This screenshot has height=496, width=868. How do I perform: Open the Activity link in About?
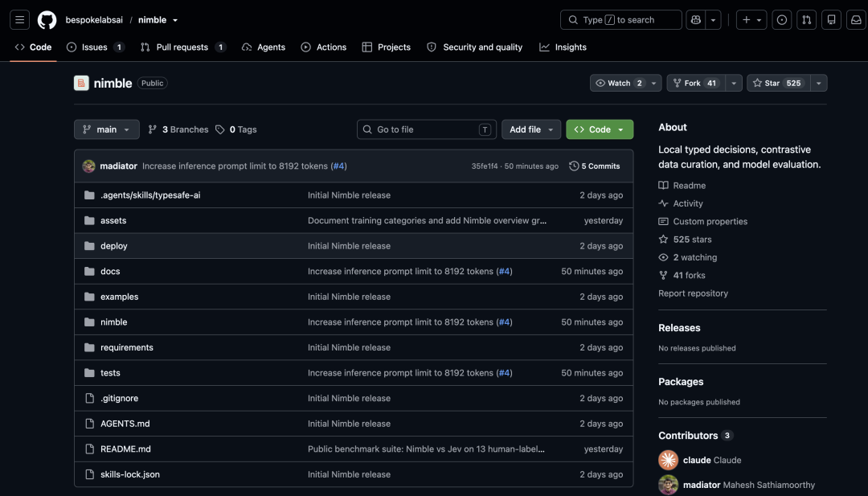point(681,203)
